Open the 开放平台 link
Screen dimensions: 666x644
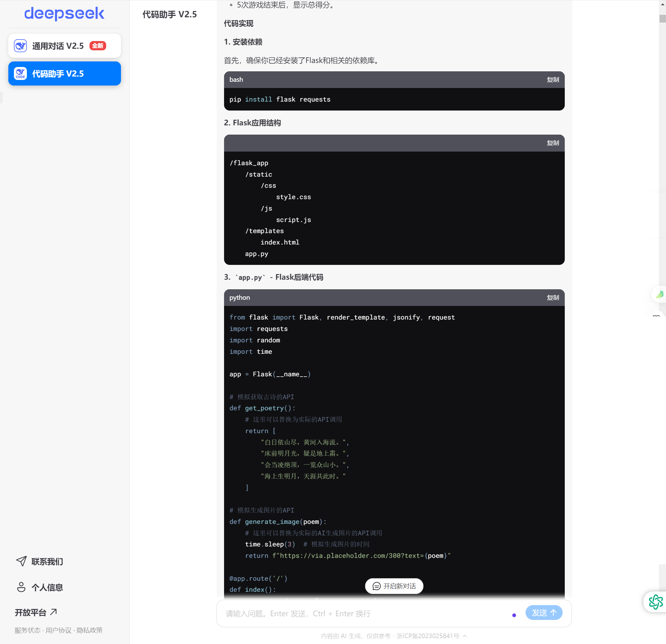36,612
